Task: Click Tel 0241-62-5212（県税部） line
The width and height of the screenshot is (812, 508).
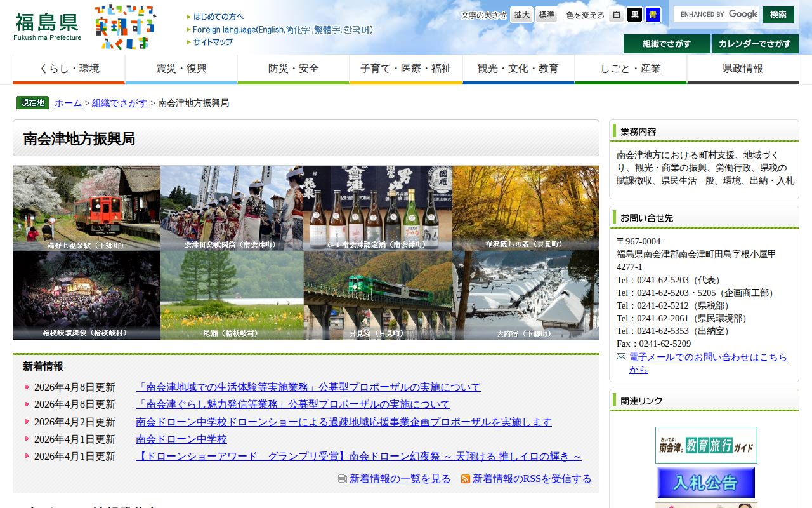Action: [x=674, y=306]
